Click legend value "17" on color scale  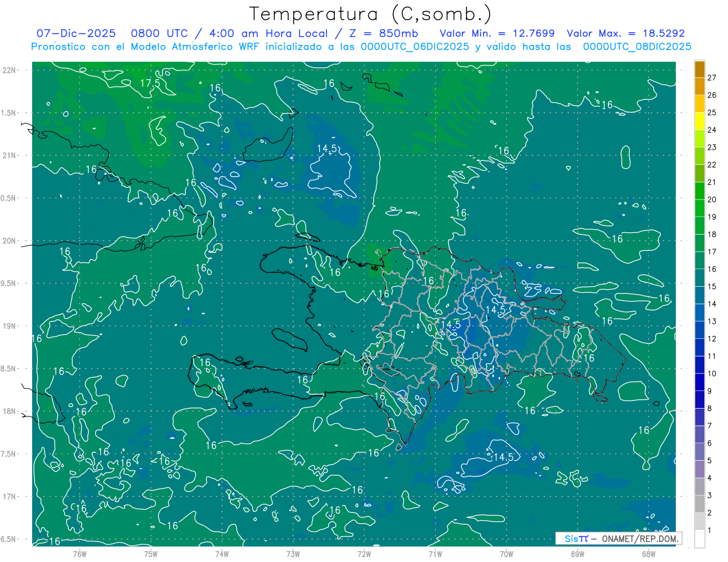tap(712, 252)
